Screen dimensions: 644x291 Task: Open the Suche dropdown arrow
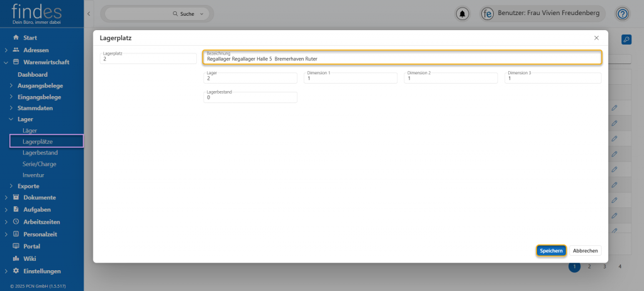pyautogui.click(x=201, y=14)
